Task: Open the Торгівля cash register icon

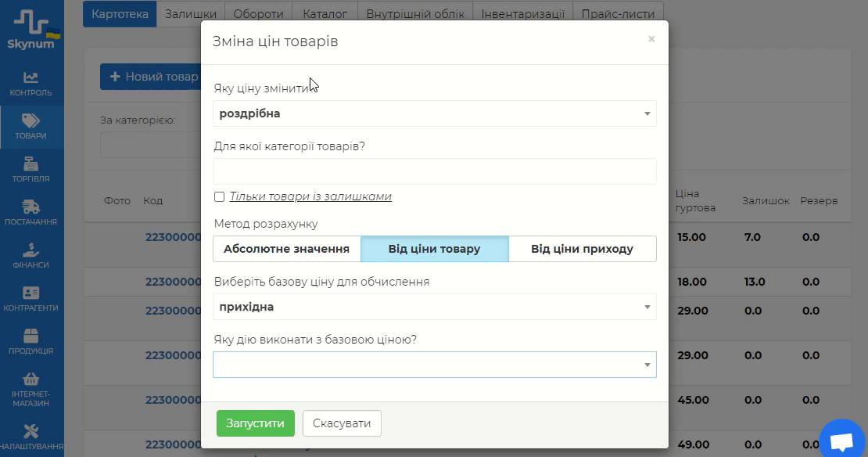Action: coord(31,164)
